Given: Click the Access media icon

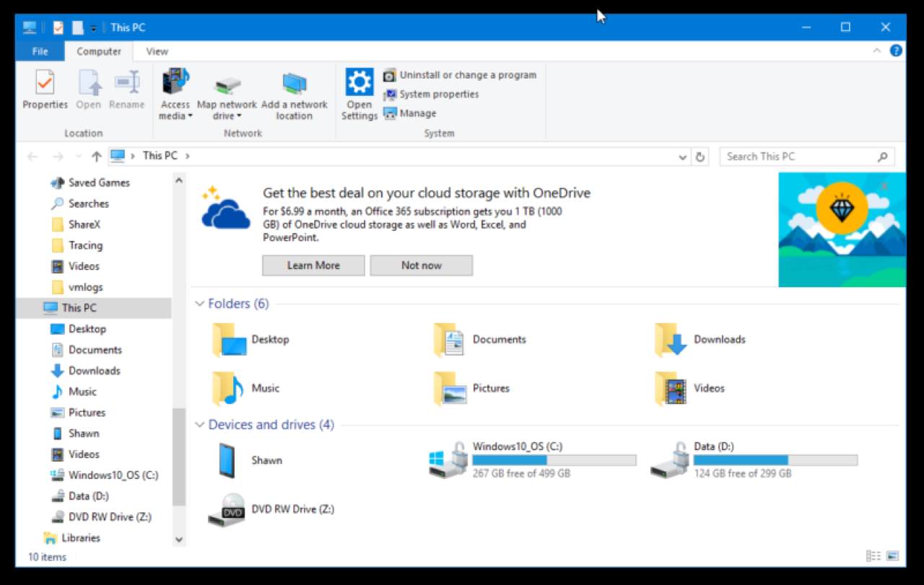Looking at the screenshot, I should coord(175,81).
